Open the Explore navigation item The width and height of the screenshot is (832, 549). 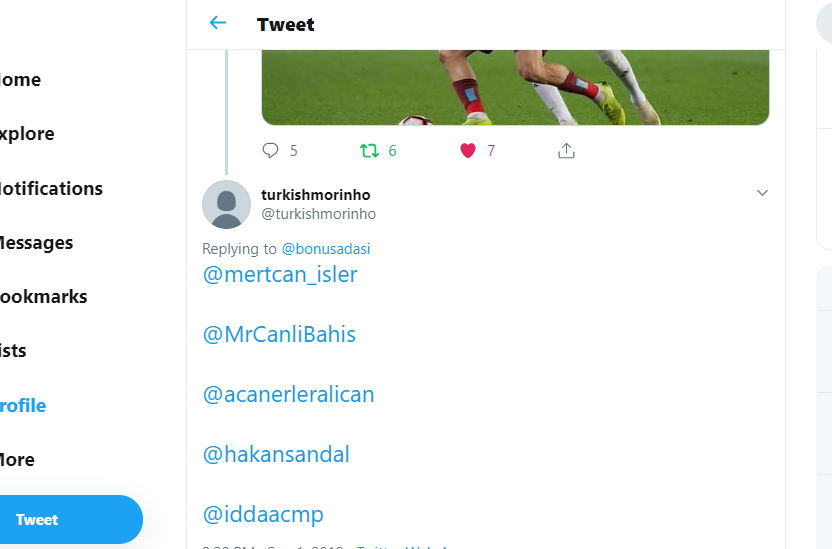[x=27, y=134]
